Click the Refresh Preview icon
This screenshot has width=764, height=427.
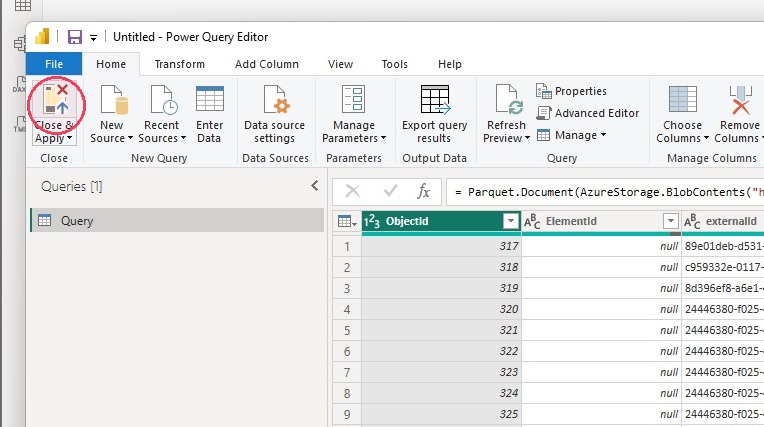click(x=509, y=99)
